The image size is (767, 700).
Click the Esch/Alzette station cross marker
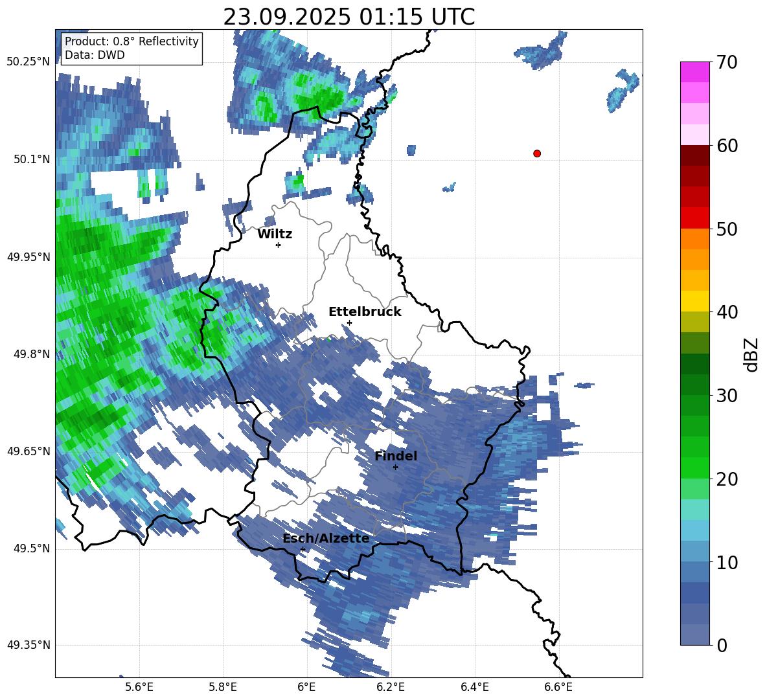coord(303,549)
